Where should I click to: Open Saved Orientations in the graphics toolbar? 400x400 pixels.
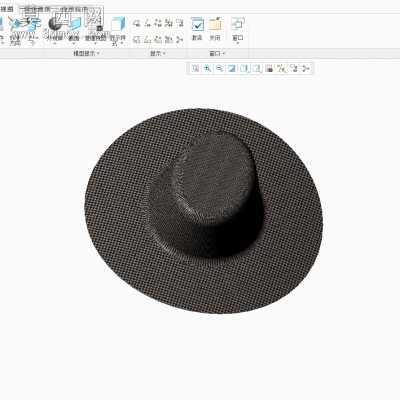[257, 68]
